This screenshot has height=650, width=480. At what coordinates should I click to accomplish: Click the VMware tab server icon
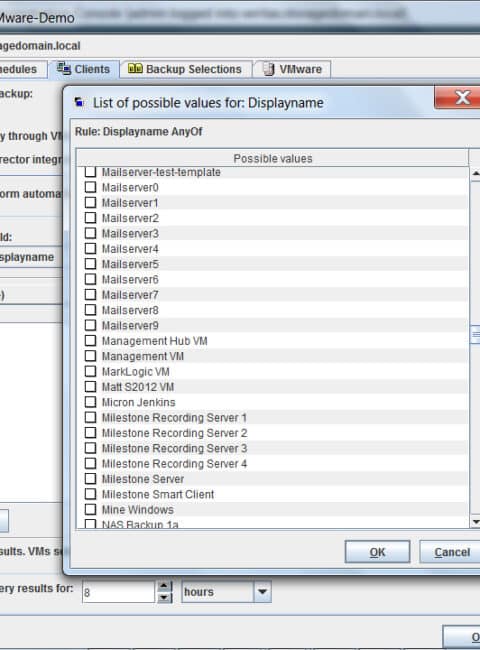tap(269, 69)
